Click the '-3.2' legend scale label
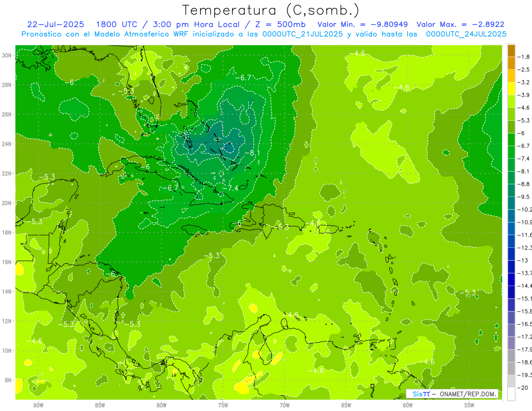Image resolution: width=532 pixels, height=411 pixels. (x=524, y=82)
